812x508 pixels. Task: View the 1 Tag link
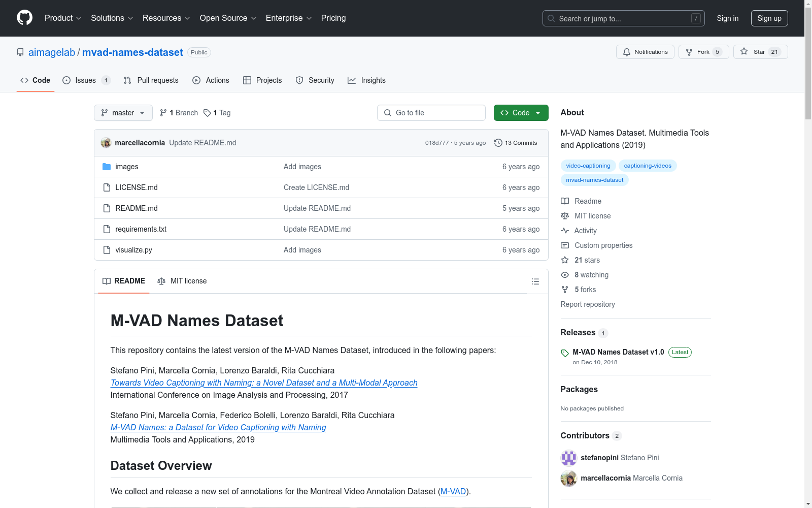(x=217, y=113)
